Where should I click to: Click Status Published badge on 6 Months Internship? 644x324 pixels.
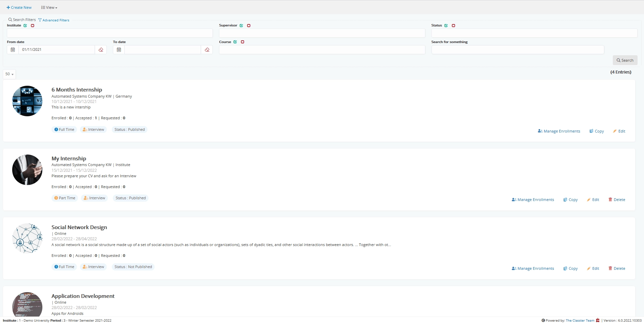pyautogui.click(x=129, y=129)
